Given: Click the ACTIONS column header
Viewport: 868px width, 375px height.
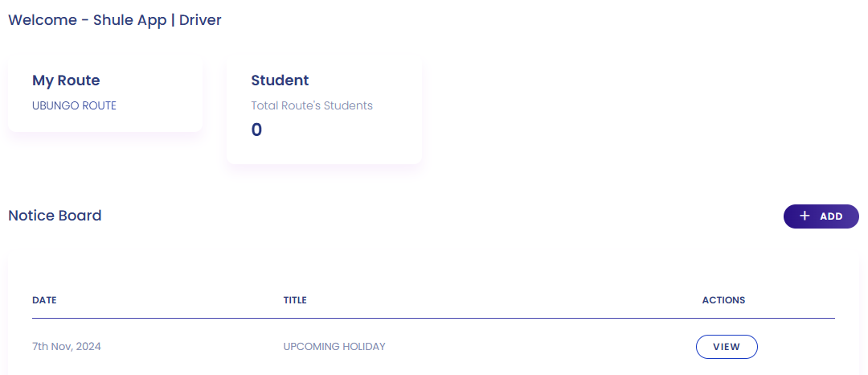Looking at the screenshot, I should point(723,300).
